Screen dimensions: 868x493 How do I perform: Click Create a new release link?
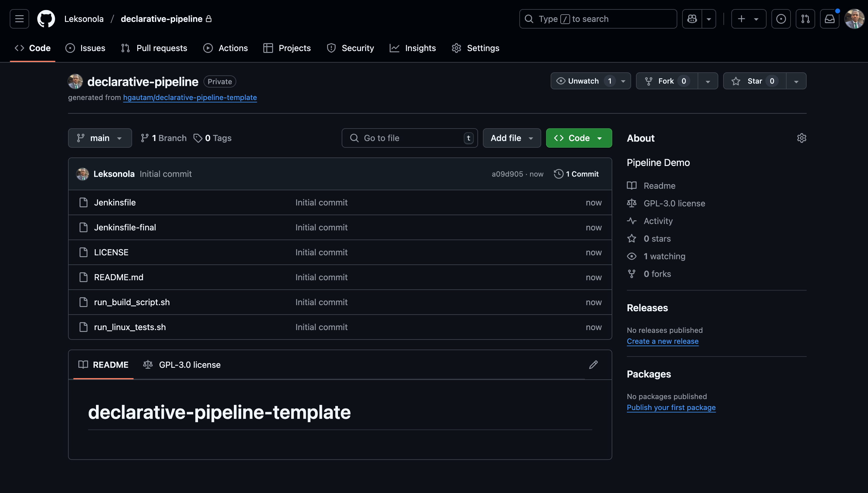click(662, 341)
